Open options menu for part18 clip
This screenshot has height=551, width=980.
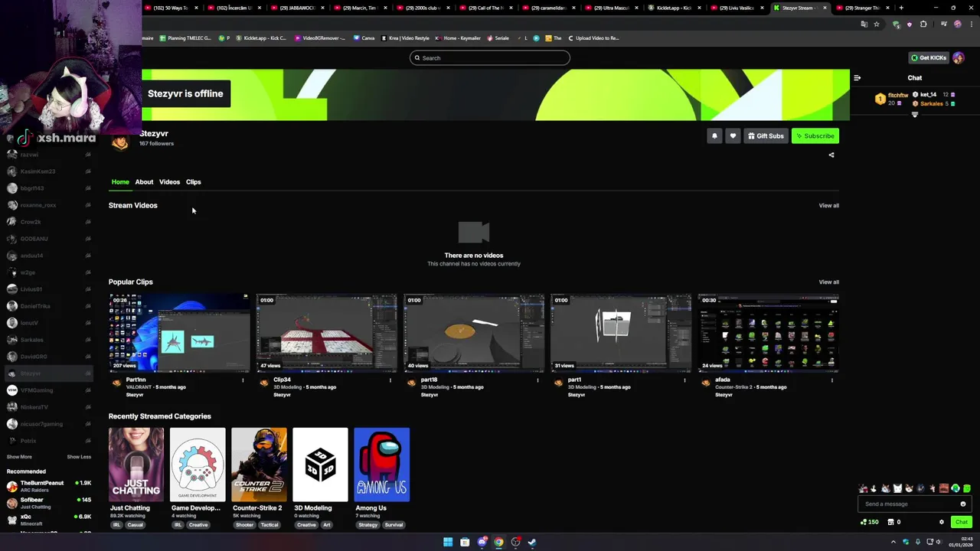[537, 380]
